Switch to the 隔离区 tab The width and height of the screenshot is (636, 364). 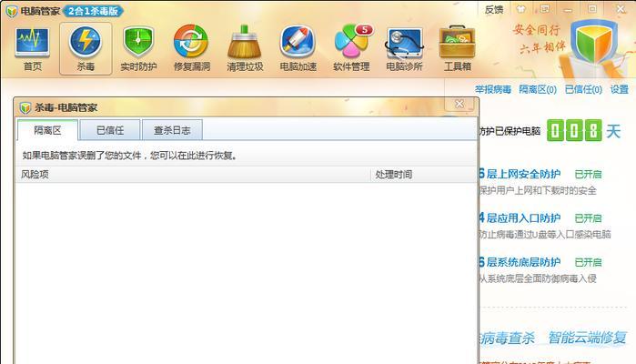click(x=47, y=130)
